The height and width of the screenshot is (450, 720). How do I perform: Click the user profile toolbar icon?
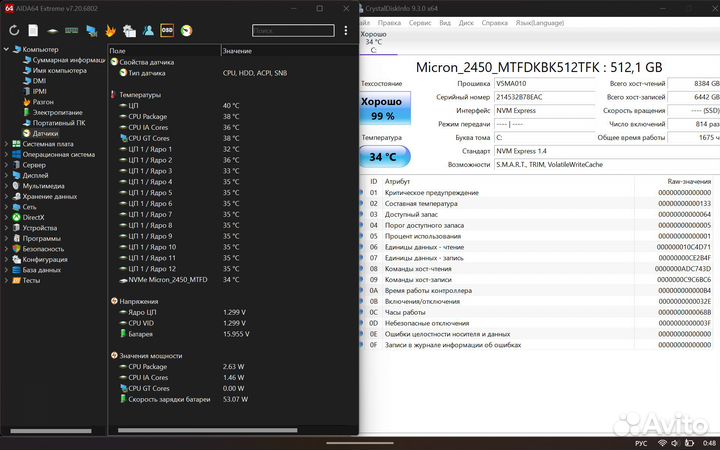tap(148, 30)
